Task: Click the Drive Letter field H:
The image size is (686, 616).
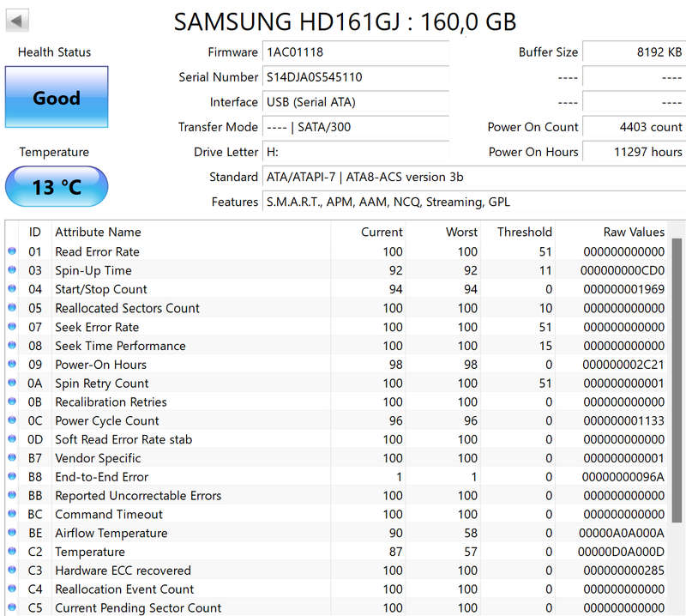Action: pyautogui.click(x=356, y=152)
